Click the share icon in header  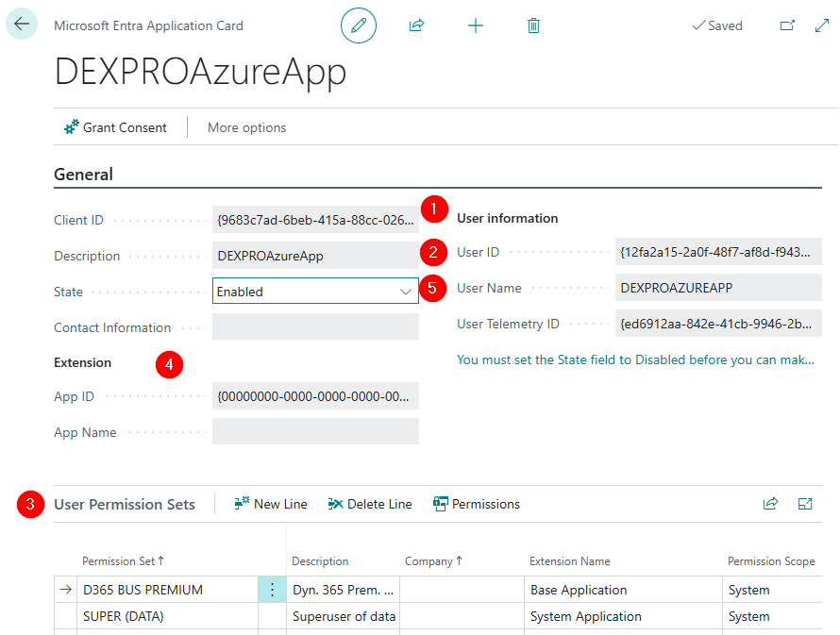[x=416, y=25]
